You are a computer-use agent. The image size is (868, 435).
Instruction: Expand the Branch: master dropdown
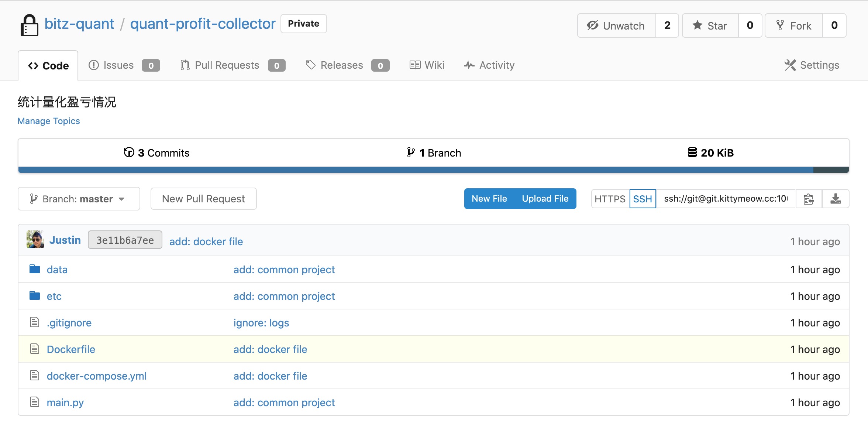pyautogui.click(x=79, y=199)
